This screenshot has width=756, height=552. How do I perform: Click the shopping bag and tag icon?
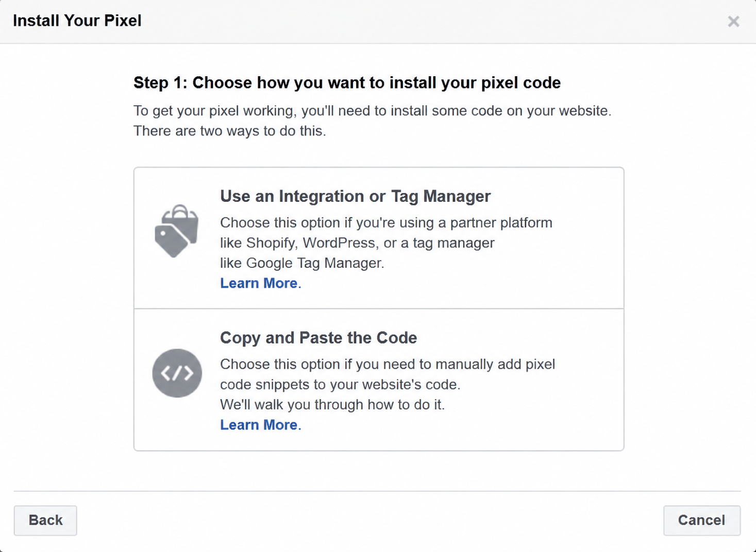coord(177,231)
